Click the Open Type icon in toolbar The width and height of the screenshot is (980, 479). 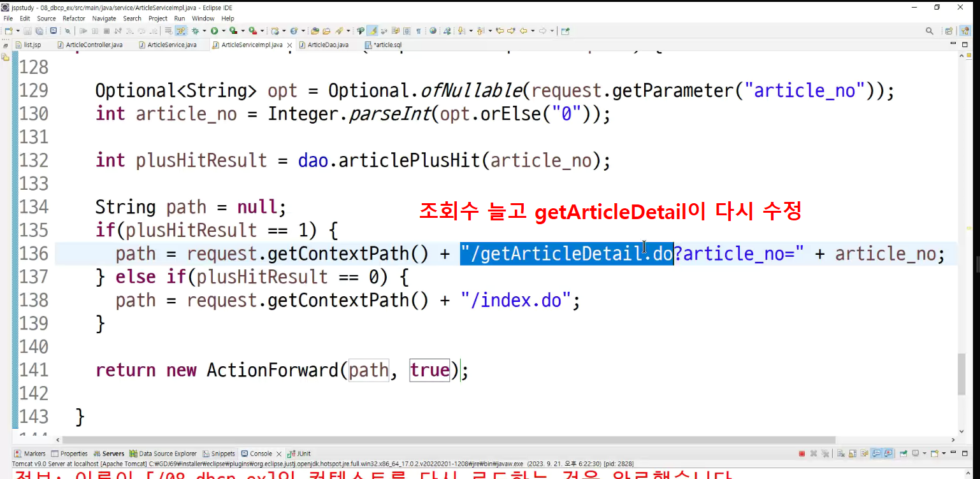[x=314, y=31]
